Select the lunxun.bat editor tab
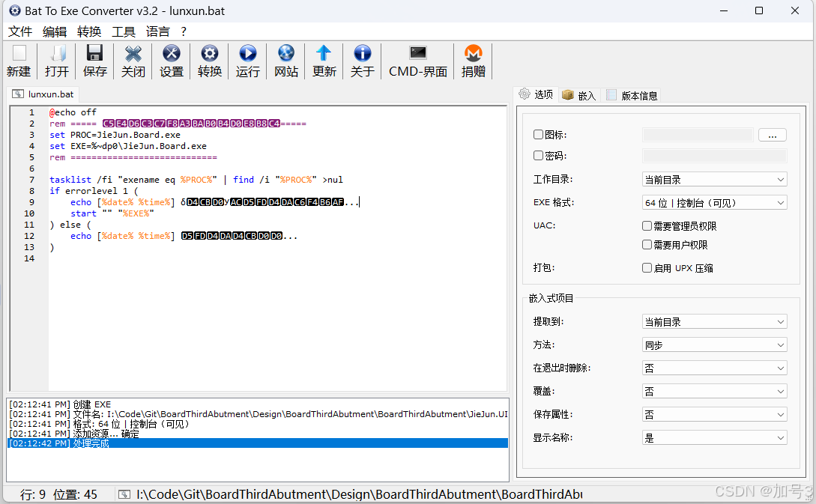The image size is (816, 504). point(43,94)
